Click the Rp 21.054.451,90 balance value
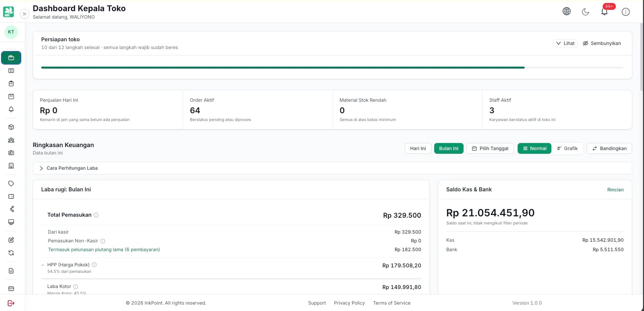Viewport: 644px width, 311px height. click(490, 213)
